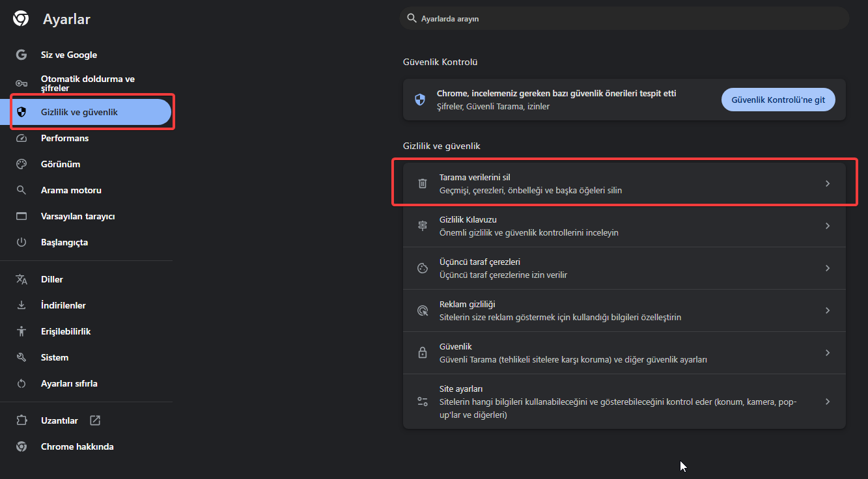Open Gizlilik Kılavuzu chevron arrow
Image resolution: width=868 pixels, height=479 pixels.
coord(828,226)
